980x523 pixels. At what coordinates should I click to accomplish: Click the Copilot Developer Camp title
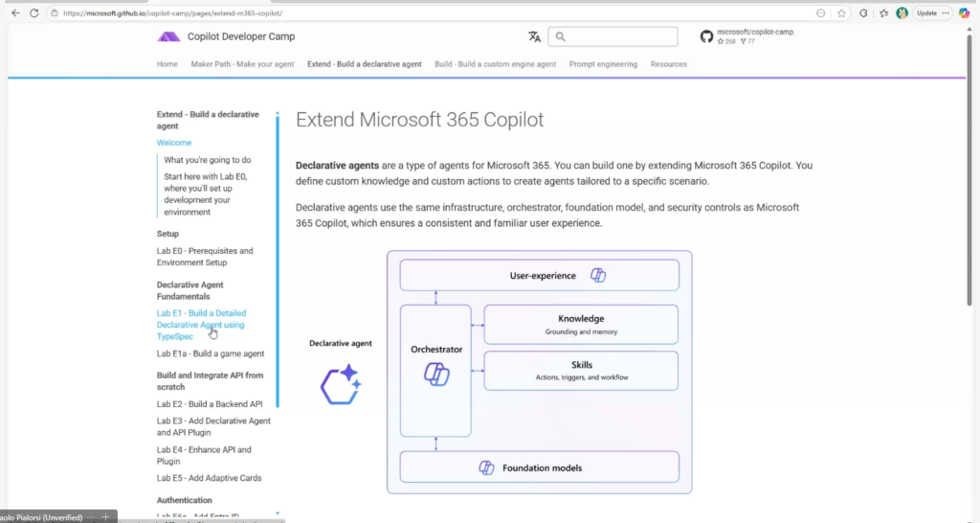[x=241, y=36]
